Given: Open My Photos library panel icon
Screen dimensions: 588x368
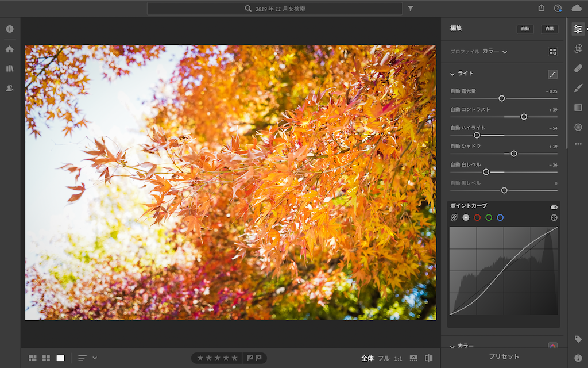Looking at the screenshot, I should pyautogui.click(x=10, y=68).
